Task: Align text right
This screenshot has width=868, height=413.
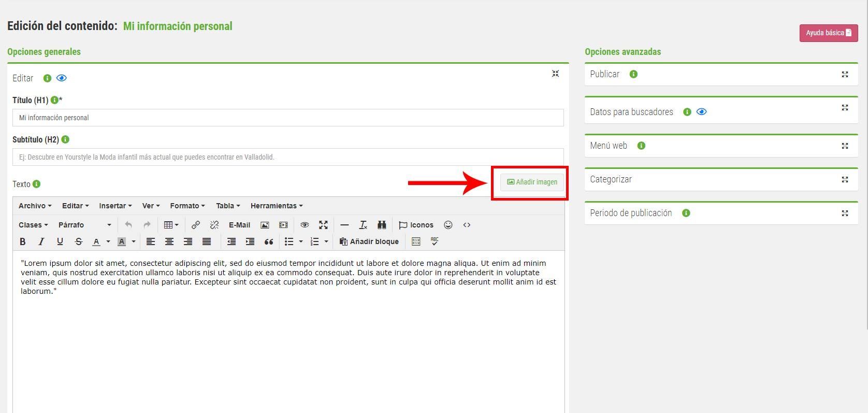Action: pos(188,241)
